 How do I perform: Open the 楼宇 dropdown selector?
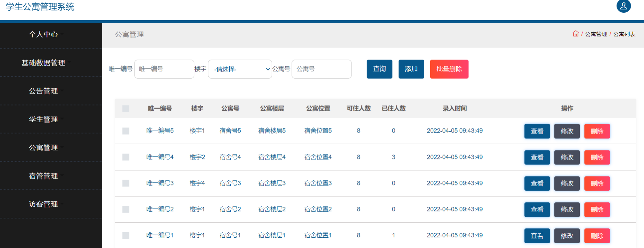[240, 69]
